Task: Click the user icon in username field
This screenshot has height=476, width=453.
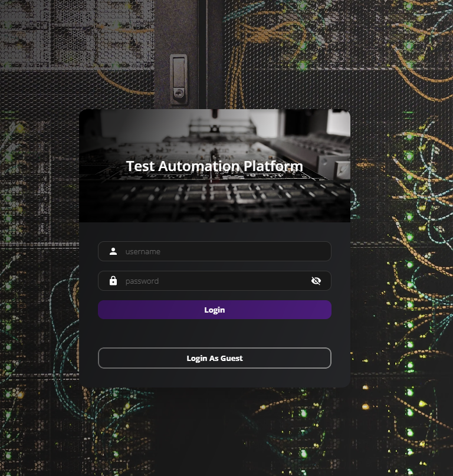Action: click(x=113, y=251)
